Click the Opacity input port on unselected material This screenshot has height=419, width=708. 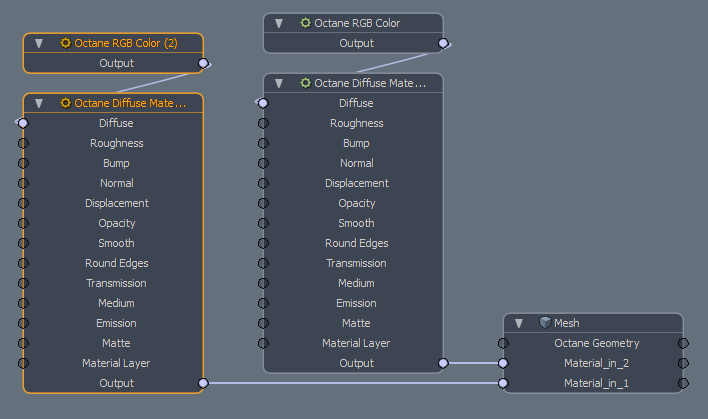pos(263,203)
